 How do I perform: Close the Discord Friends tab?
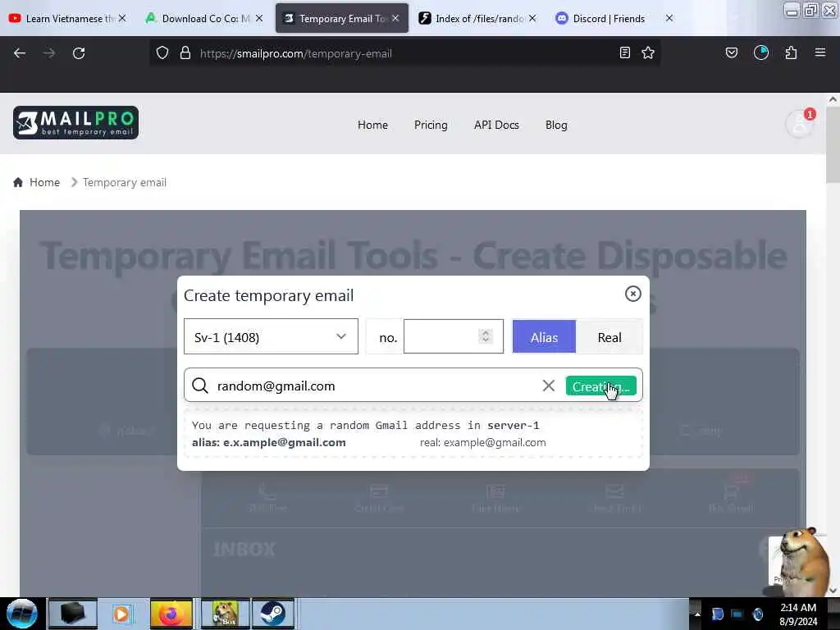[669, 18]
